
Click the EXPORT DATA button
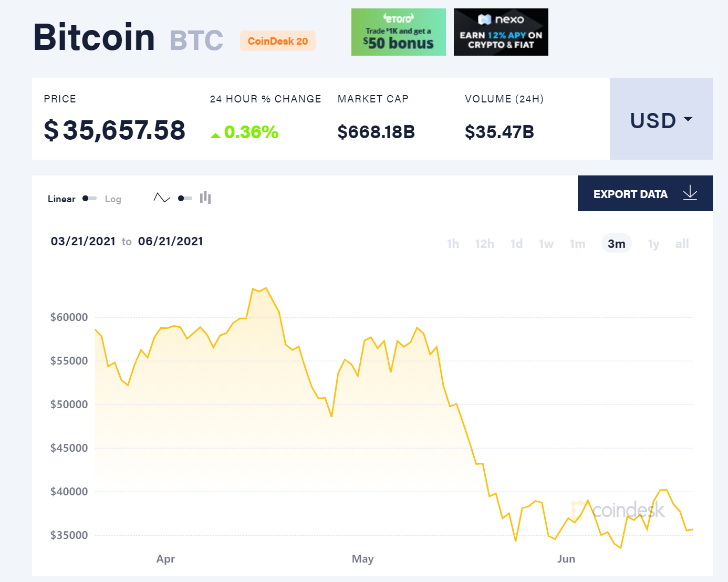pos(630,194)
